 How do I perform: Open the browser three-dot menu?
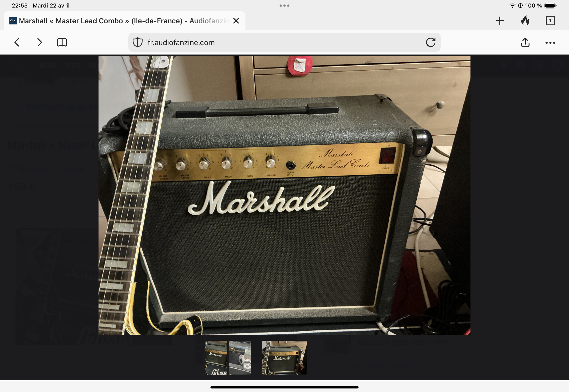(550, 43)
